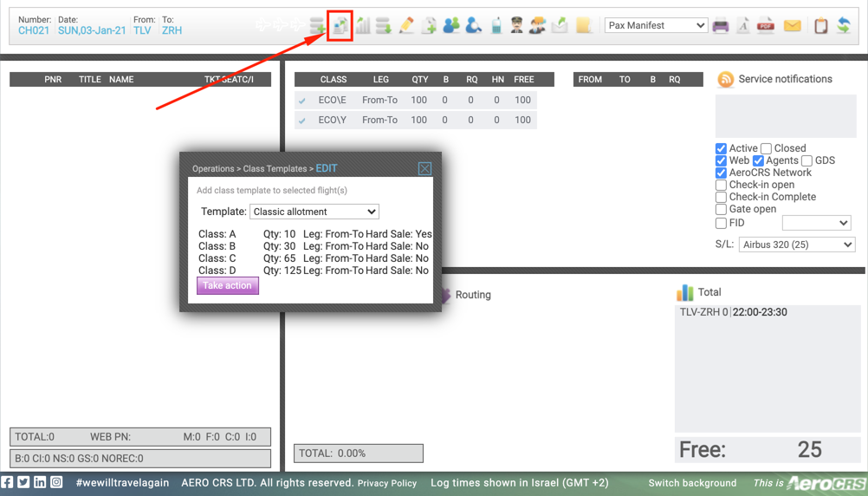Click the clipboard icon
The height and width of the screenshot is (496, 868).
(821, 25)
